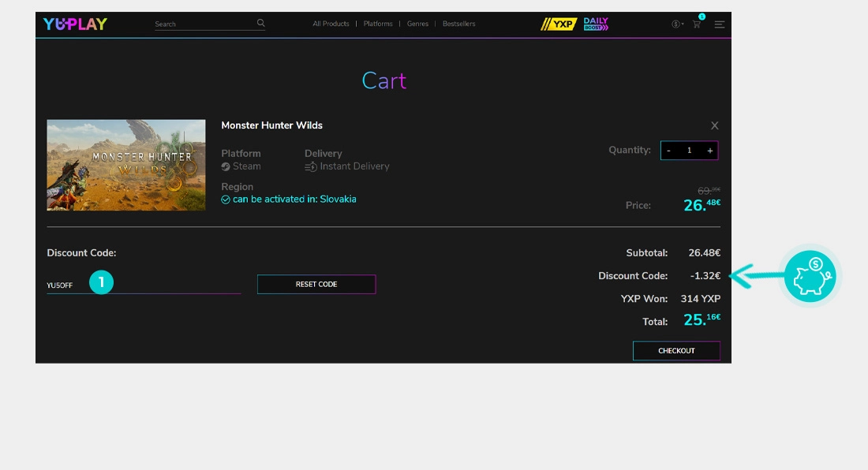Decrease quantity with minus button

(668, 151)
